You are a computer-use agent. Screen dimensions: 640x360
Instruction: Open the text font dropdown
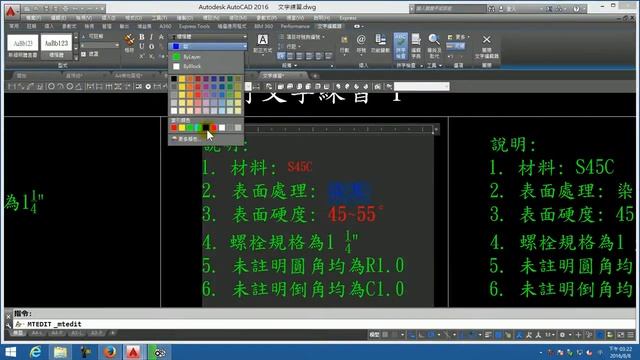[x=209, y=37]
